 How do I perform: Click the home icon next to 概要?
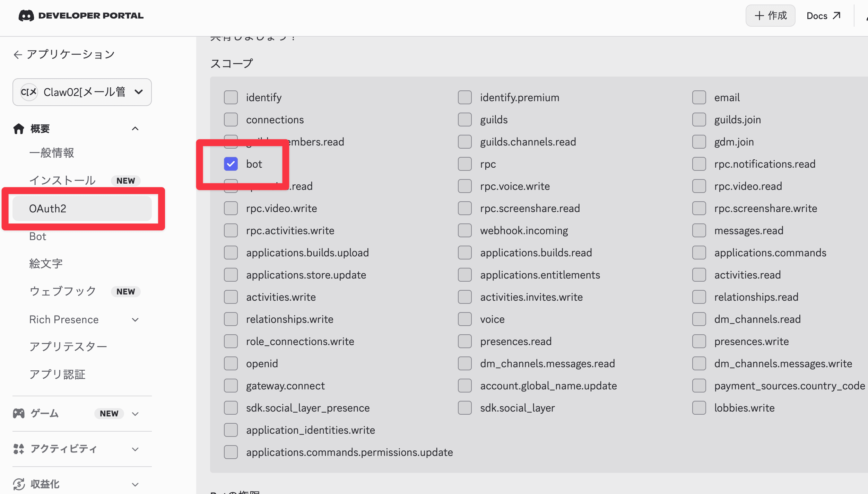pos(19,129)
